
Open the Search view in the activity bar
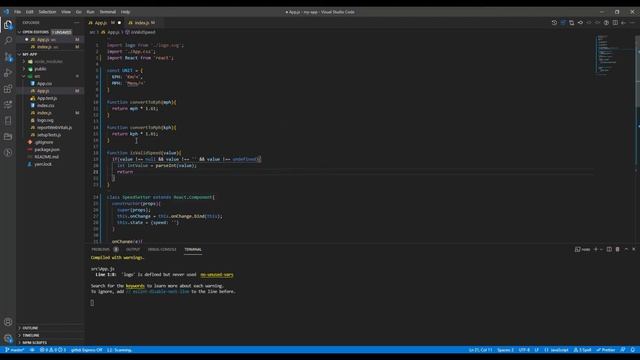(x=8, y=40)
